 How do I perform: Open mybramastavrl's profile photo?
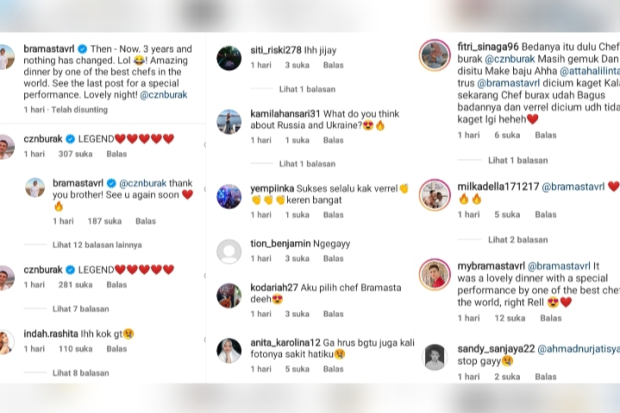[x=435, y=275]
